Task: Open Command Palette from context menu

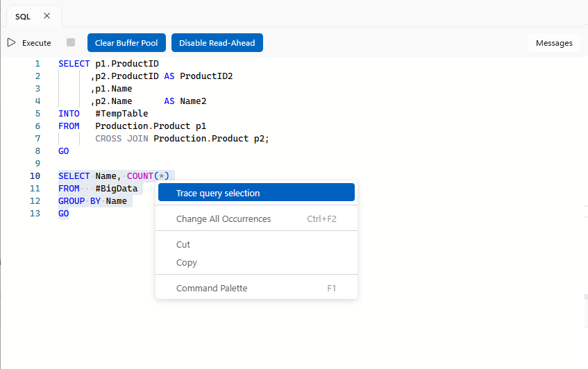Action: [256, 288]
